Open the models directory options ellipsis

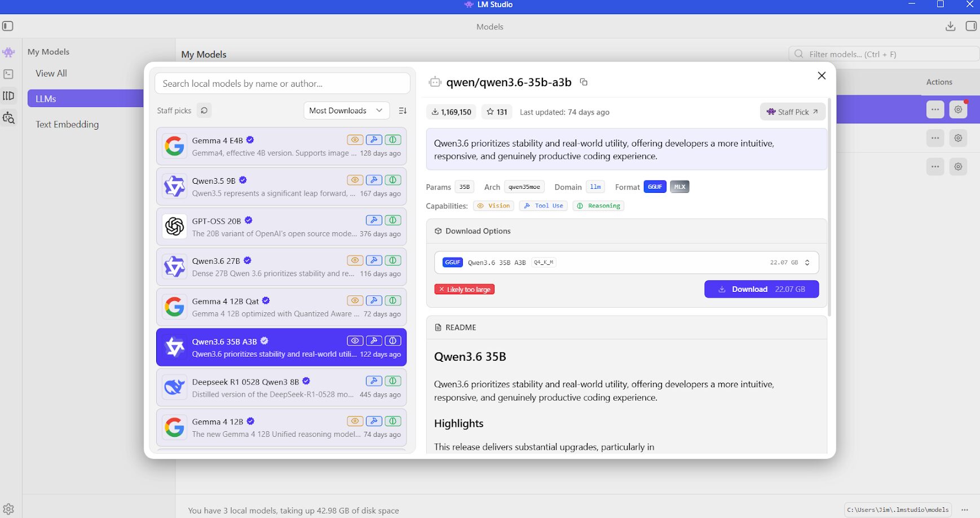pos(965,510)
